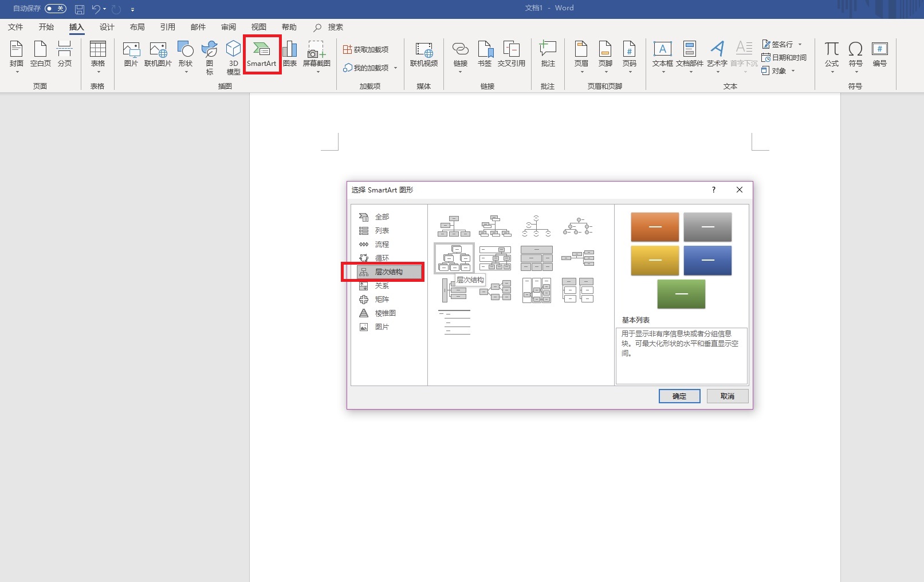
Task: Open the symbol (符号) menu
Action: [856, 57]
